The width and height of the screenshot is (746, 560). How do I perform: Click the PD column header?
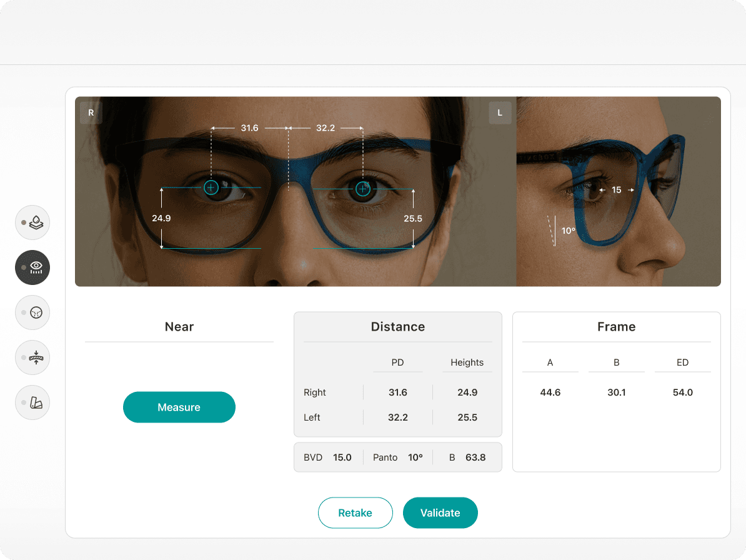[x=398, y=362]
